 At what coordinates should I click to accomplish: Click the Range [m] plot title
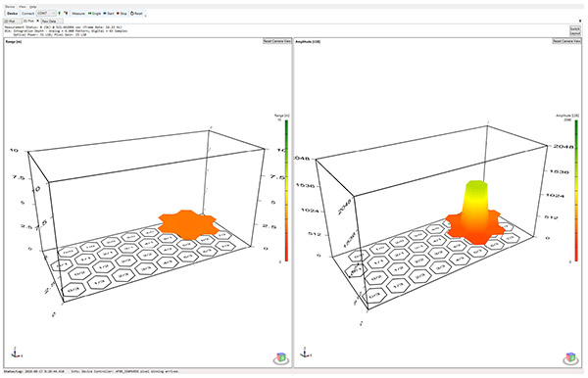[x=14, y=41]
